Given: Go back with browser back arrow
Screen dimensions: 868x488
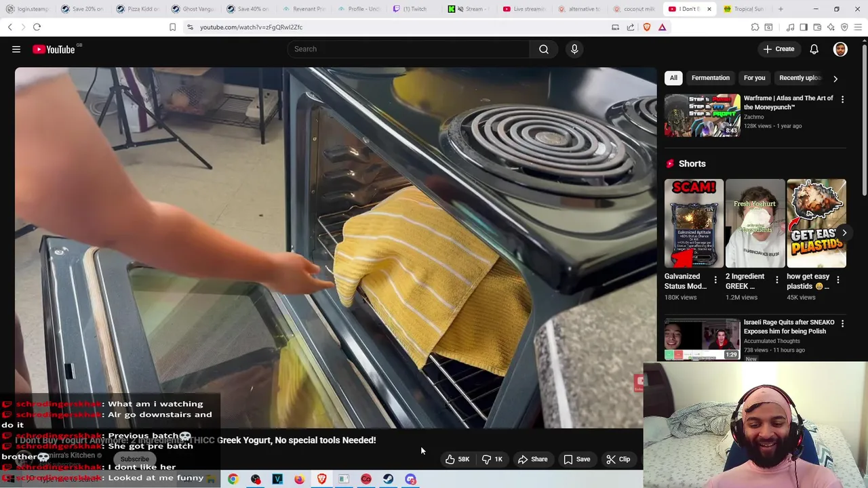Looking at the screenshot, I should tap(10, 27).
